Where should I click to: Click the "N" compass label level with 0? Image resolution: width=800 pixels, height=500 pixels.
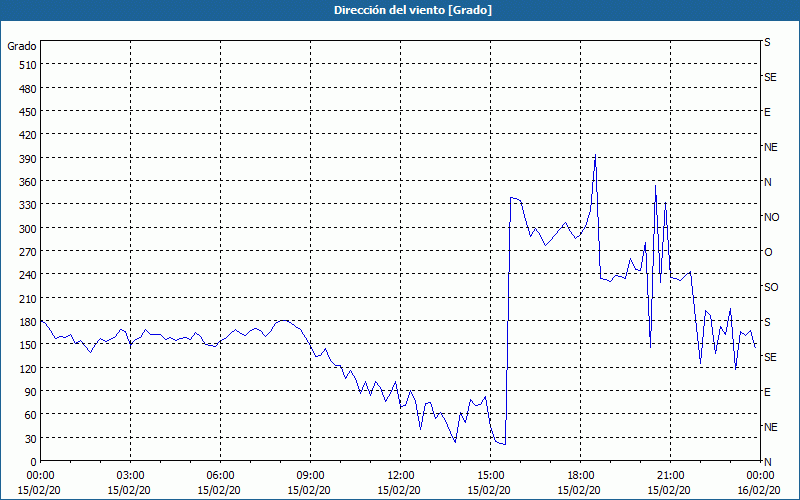pos(767,462)
